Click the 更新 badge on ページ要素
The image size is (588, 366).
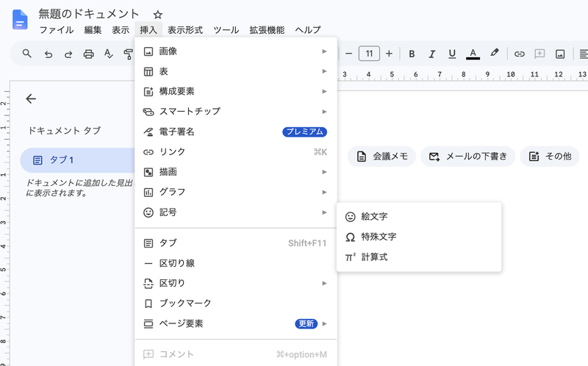pos(306,323)
